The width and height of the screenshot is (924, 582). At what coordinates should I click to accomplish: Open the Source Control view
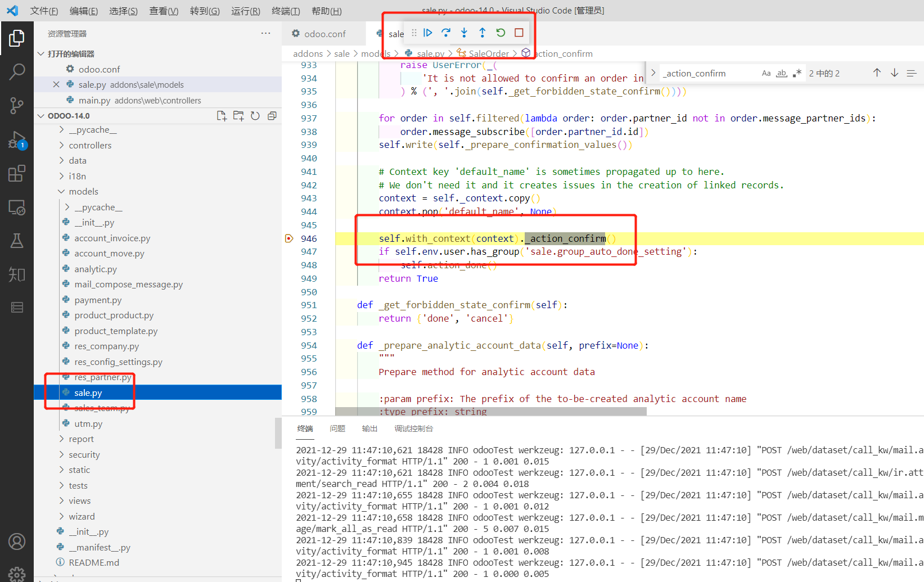click(x=17, y=106)
